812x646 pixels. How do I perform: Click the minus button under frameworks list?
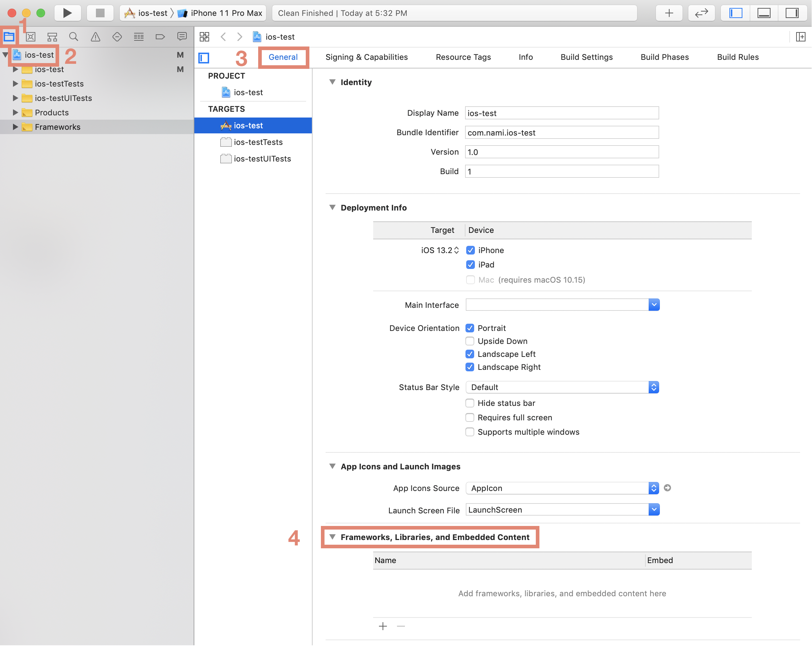[x=401, y=626]
